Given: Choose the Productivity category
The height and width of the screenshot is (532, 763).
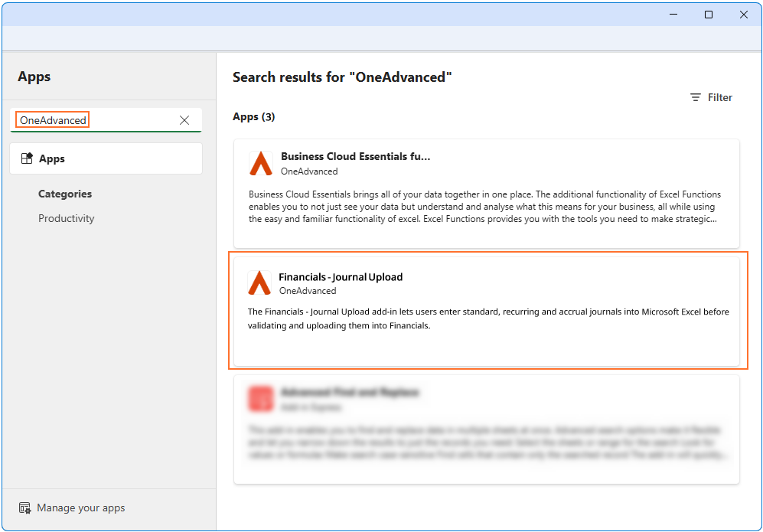Looking at the screenshot, I should click(x=67, y=218).
